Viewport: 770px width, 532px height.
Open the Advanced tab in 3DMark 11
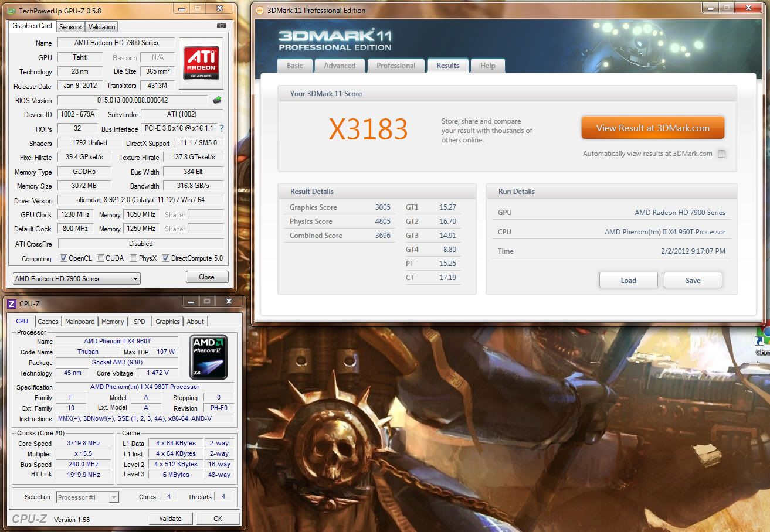coord(340,66)
